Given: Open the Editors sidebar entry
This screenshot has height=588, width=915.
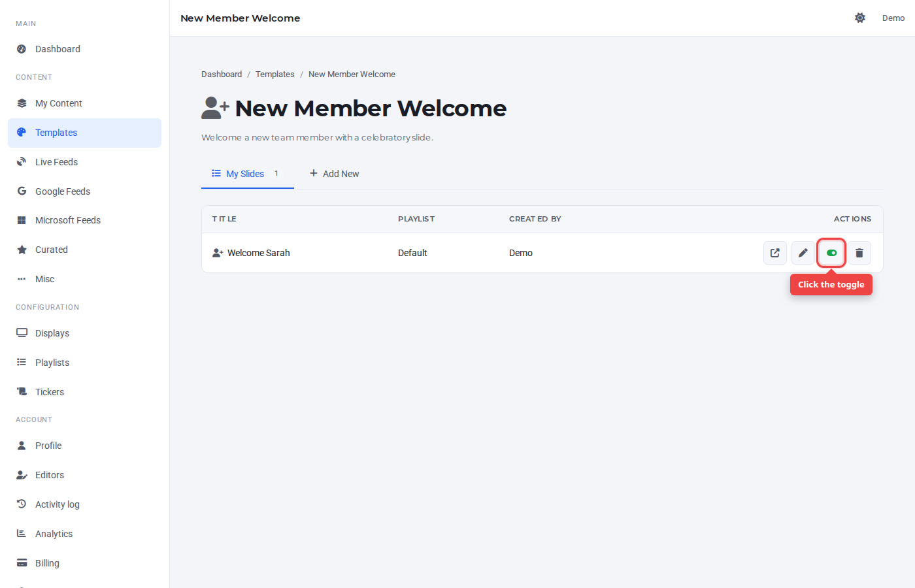Looking at the screenshot, I should pyautogui.click(x=84, y=475).
